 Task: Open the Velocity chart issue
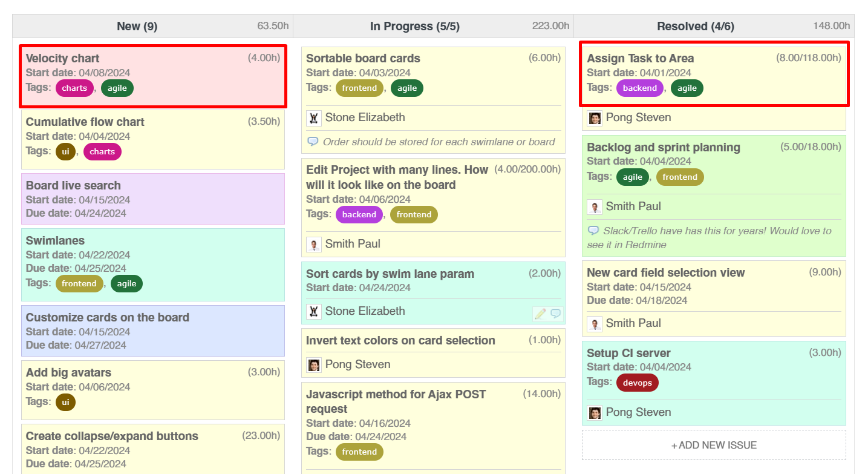(x=62, y=58)
